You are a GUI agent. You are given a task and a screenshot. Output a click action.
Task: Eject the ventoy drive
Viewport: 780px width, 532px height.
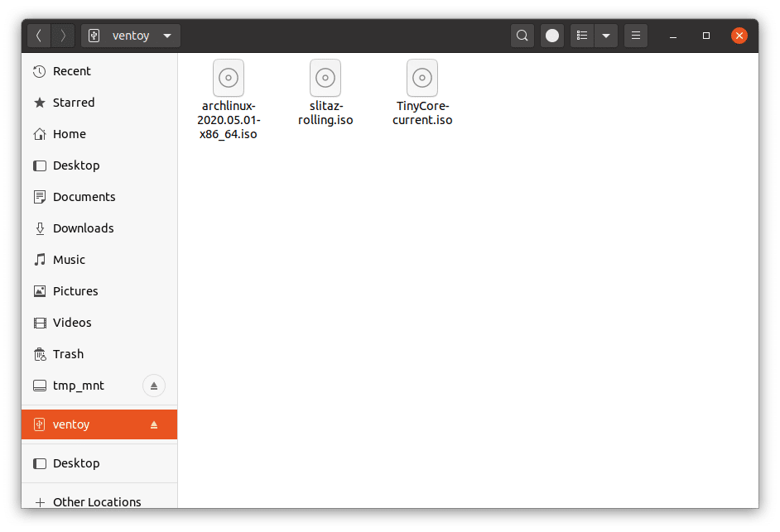tap(153, 424)
